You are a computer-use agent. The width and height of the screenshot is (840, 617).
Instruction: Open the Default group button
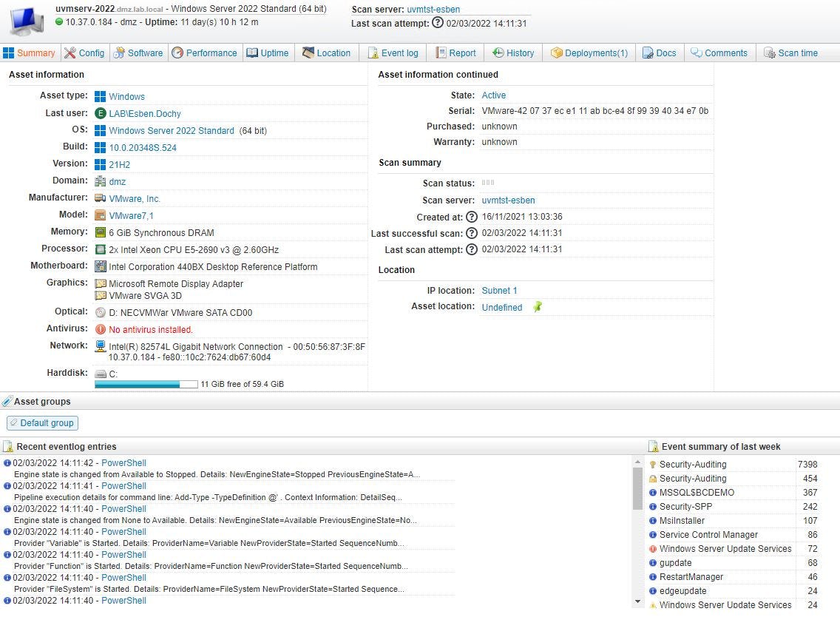point(42,423)
